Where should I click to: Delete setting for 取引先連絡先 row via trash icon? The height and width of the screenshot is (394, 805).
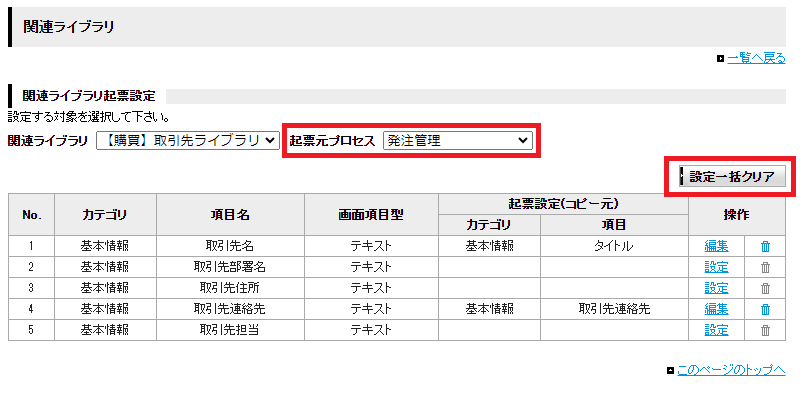765,309
